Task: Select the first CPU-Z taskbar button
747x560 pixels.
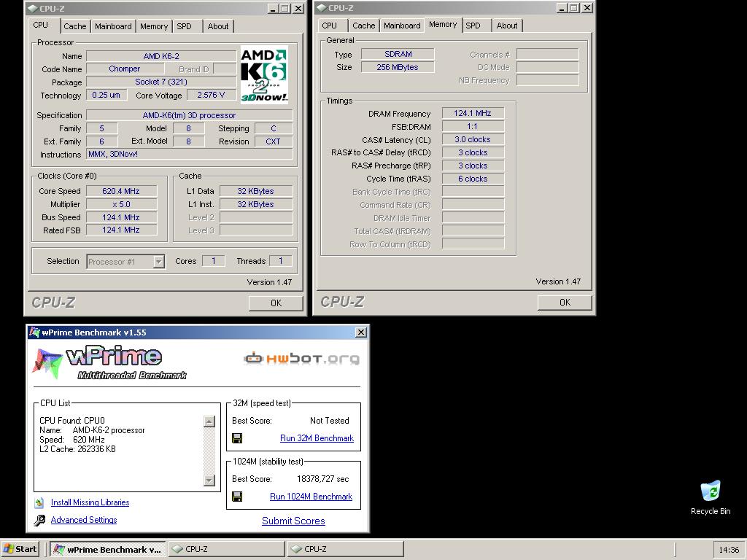Action: [227, 549]
